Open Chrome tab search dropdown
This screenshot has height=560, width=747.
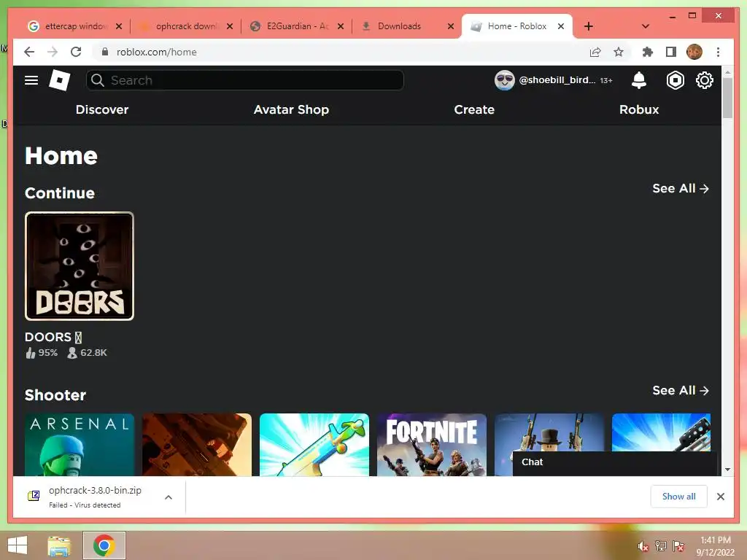[x=646, y=26]
